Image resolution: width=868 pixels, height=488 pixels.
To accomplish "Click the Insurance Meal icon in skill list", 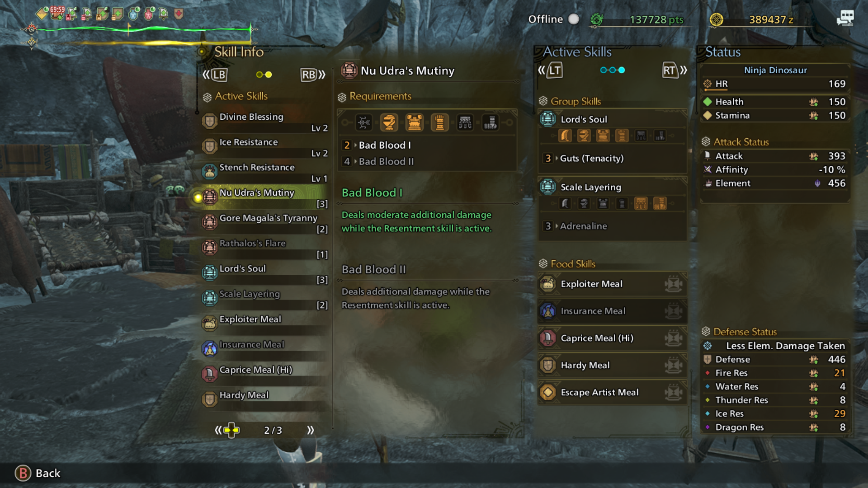I will pos(209,349).
